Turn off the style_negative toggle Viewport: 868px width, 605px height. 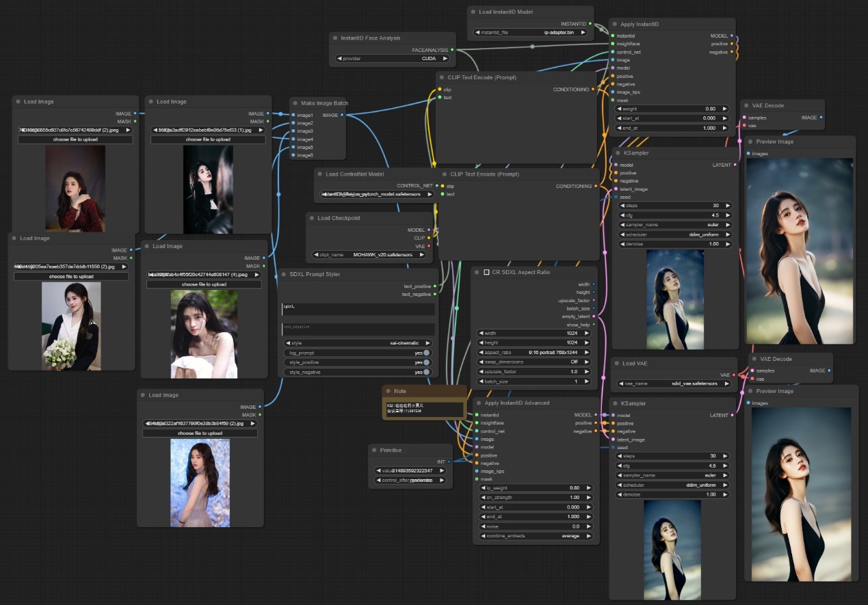tap(426, 372)
